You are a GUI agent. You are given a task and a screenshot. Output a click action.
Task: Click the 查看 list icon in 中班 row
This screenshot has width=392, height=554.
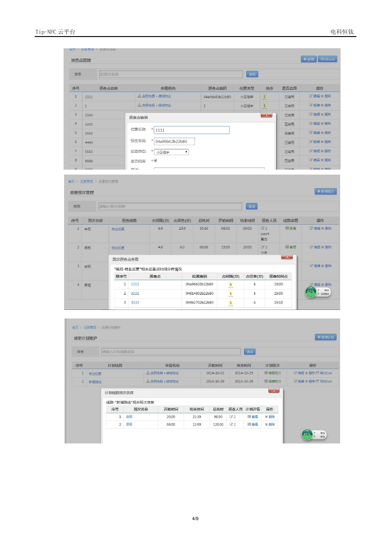point(287,228)
